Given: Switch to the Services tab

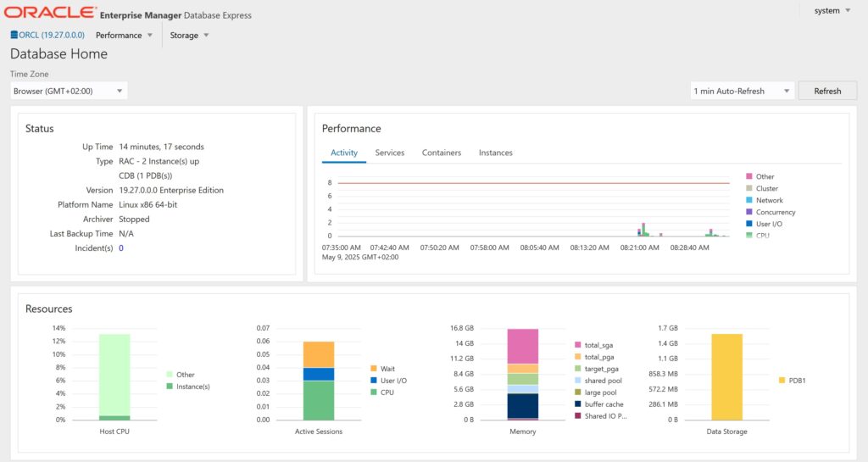Looking at the screenshot, I should [390, 153].
